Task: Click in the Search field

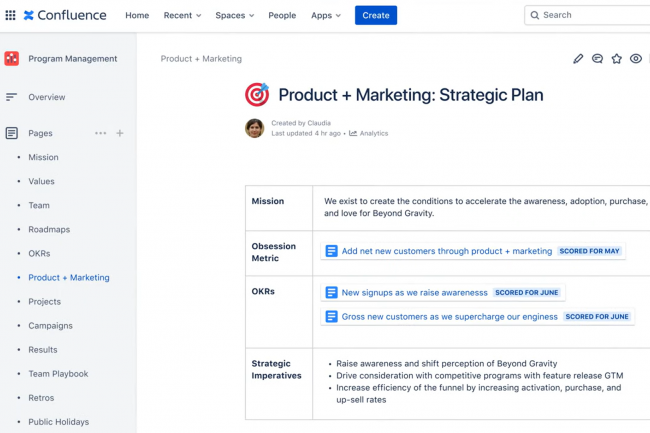Action: 590,15
